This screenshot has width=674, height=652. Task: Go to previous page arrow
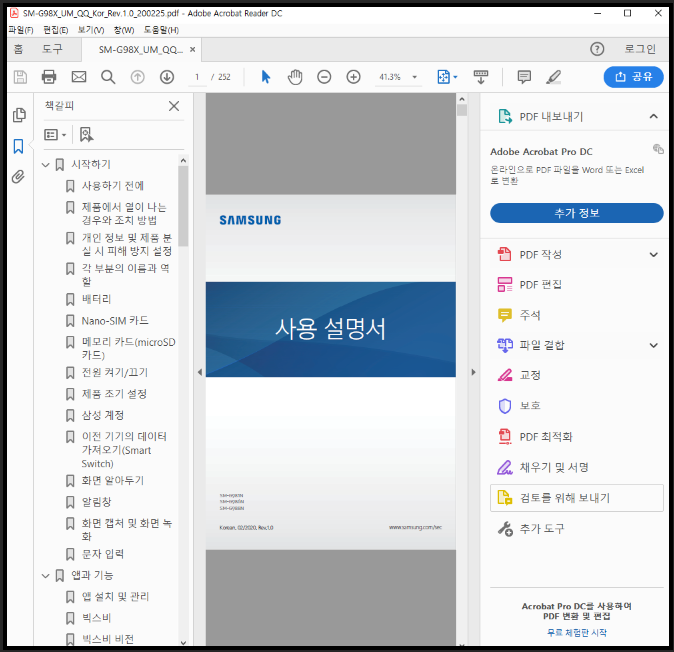(138, 77)
